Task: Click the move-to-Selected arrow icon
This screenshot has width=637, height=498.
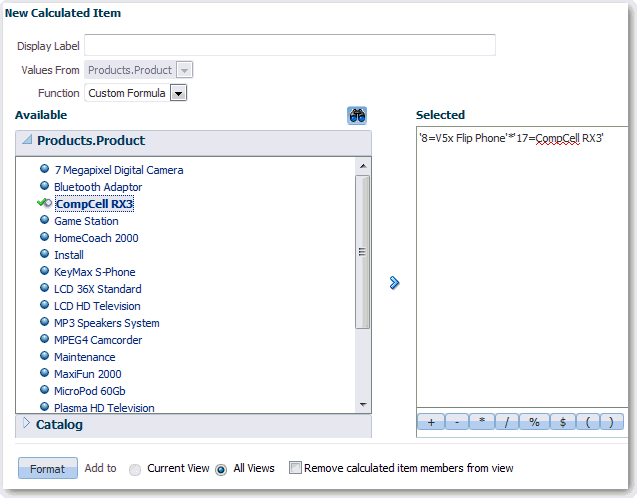Action: tap(394, 283)
